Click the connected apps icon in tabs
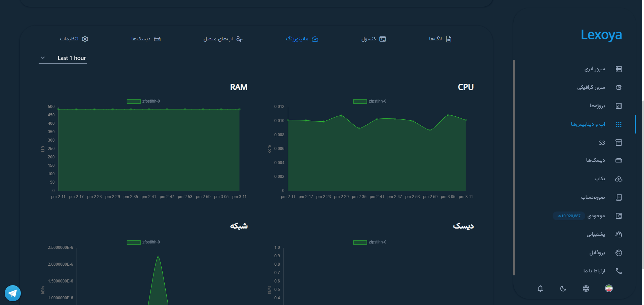This screenshot has height=305, width=644. point(239,39)
